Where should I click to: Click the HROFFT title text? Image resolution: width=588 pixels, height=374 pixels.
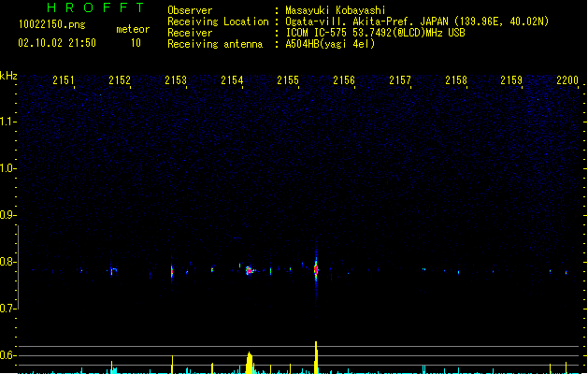point(95,7)
